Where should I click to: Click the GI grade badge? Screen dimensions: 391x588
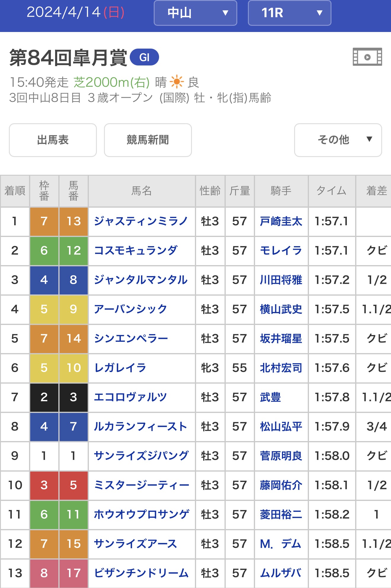(145, 57)
